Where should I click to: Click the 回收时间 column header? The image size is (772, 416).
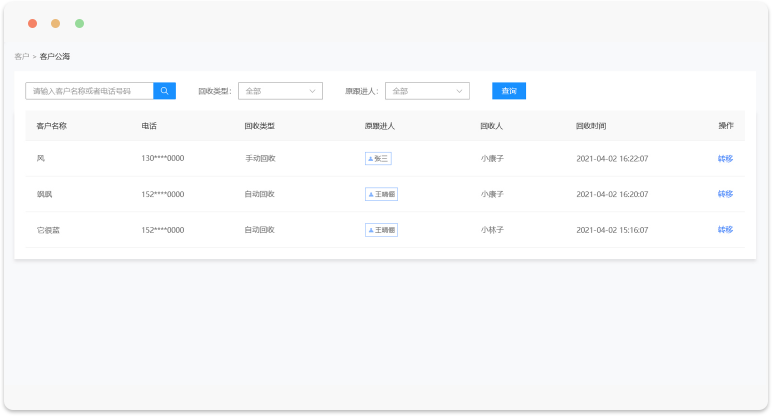[591, 126]
